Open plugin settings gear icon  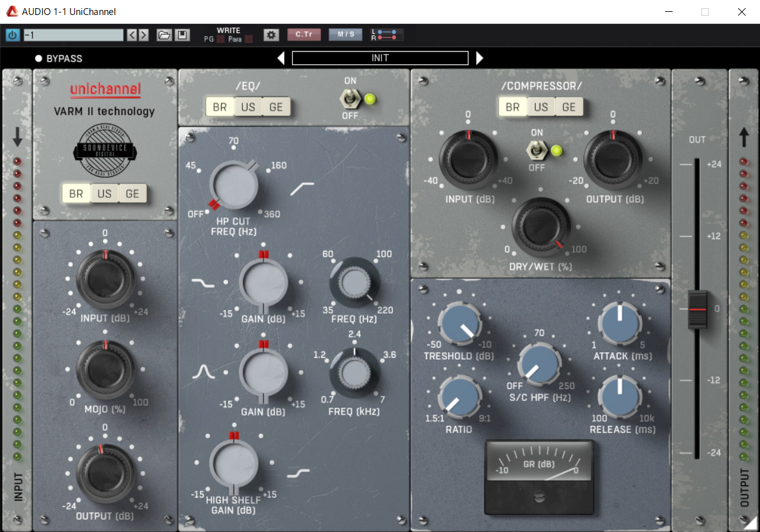[x=270, y=35]
